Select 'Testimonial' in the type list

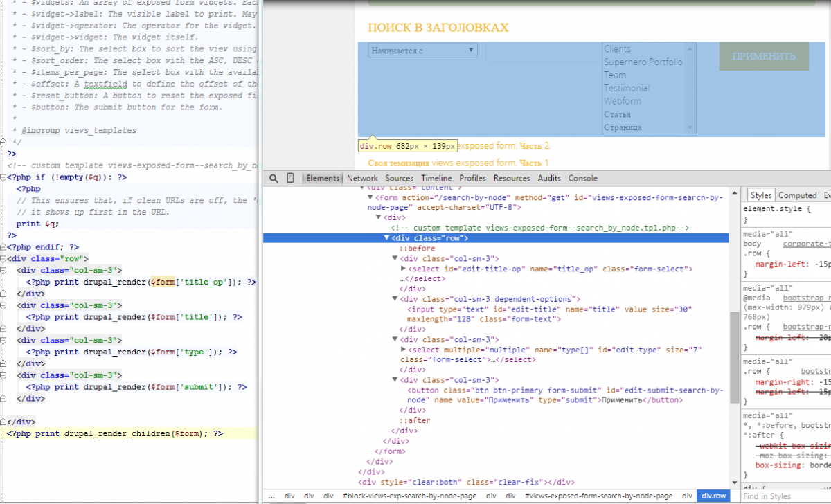(626, 88)
